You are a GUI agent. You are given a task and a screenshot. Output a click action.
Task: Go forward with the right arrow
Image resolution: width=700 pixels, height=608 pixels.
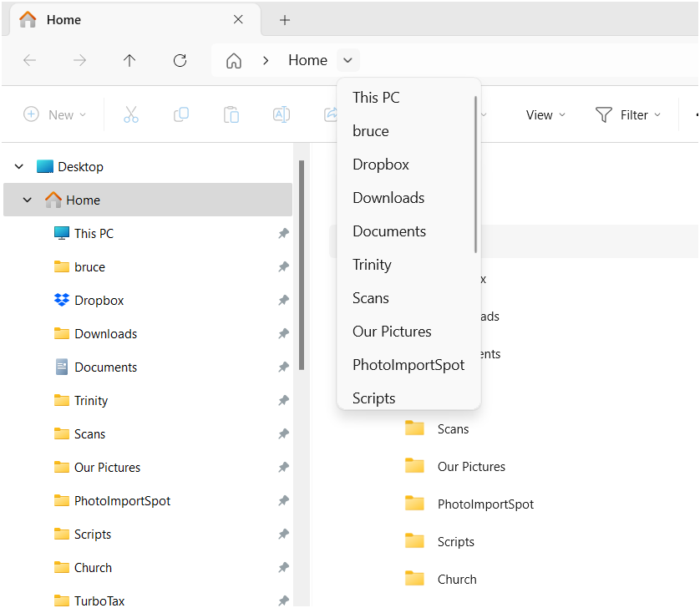click(x=79, y=60)
